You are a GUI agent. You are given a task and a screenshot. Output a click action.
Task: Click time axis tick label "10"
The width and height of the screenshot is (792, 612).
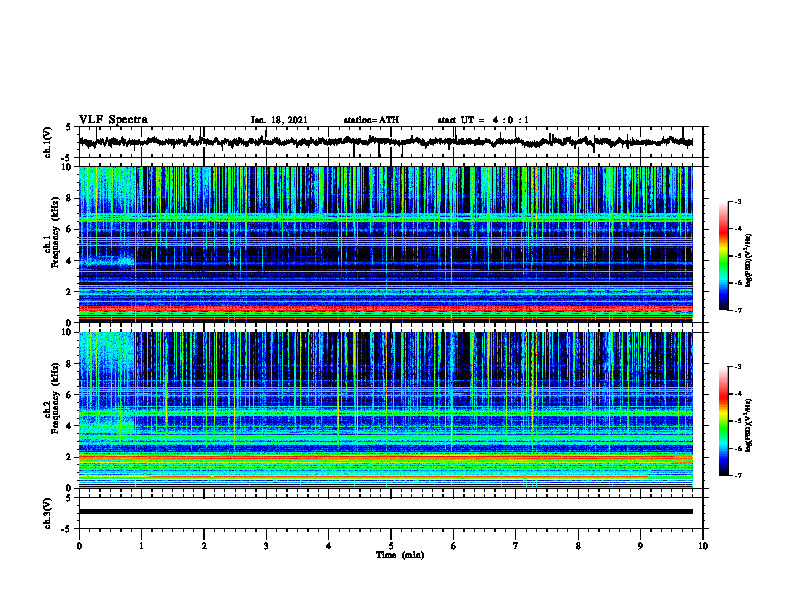click(703, 546)
